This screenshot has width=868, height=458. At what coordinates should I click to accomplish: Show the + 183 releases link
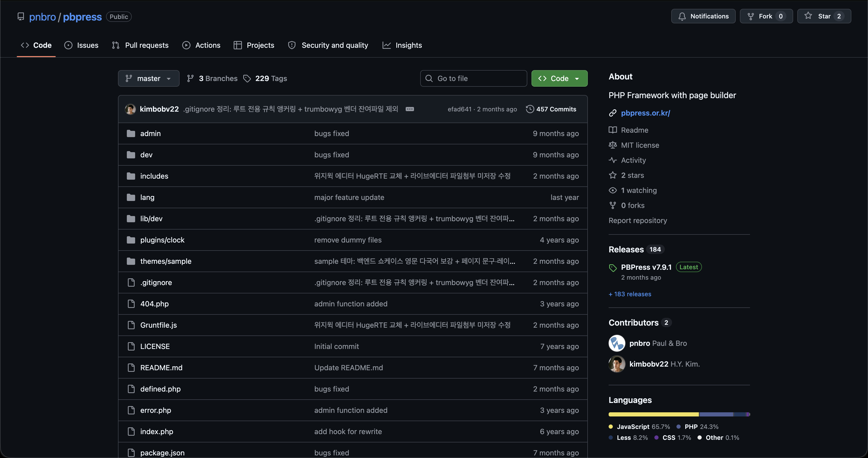tap(630, 294)
